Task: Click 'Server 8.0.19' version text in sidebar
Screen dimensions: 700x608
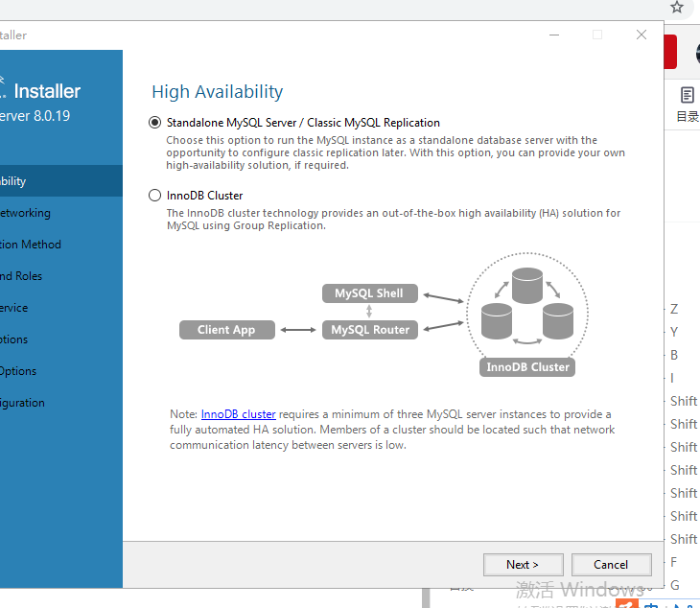Action: click(35, 116)
